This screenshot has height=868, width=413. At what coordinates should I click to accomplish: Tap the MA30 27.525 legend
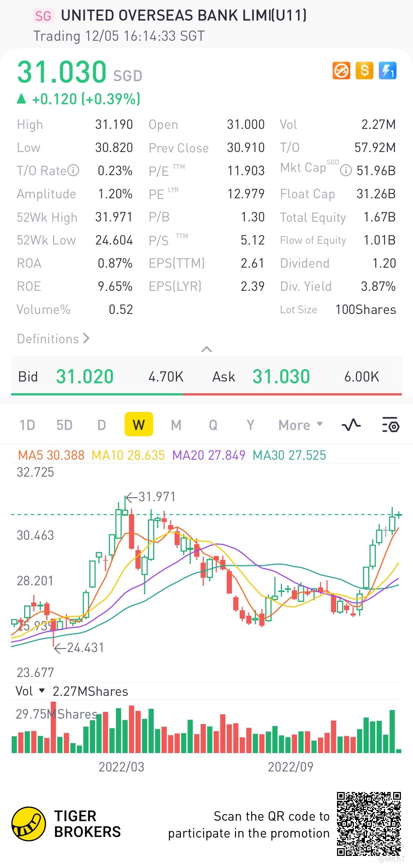289,455
